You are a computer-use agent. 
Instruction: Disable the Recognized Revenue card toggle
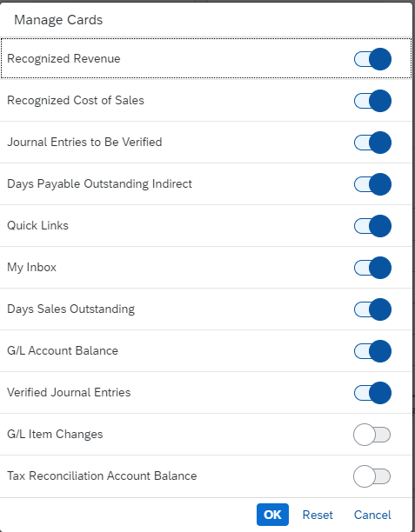372,59
